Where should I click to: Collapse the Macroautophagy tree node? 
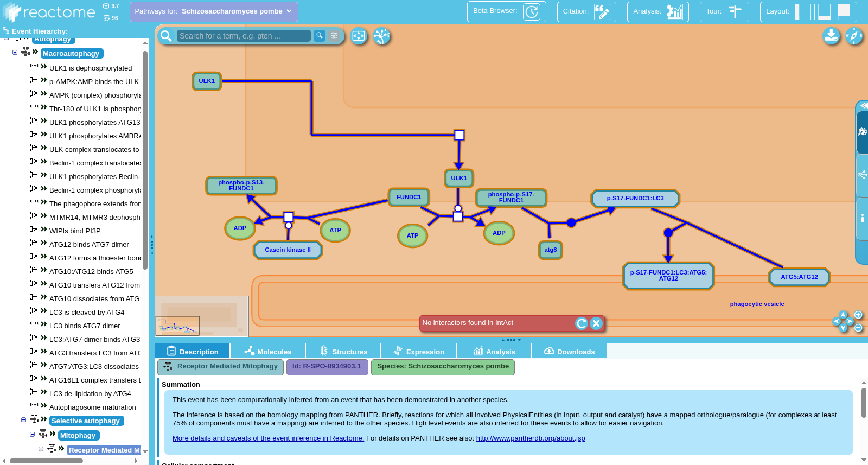[x=15, y=53]
